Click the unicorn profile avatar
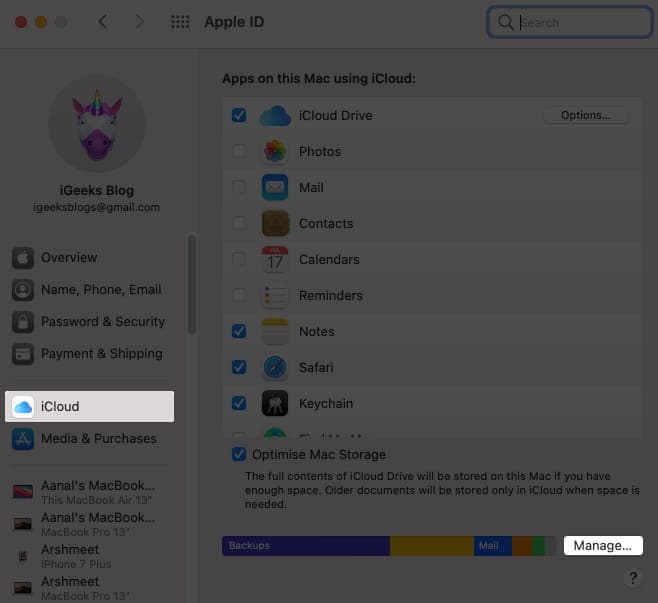The width and height of the screenshot is (658, 603). click(97, 124)
